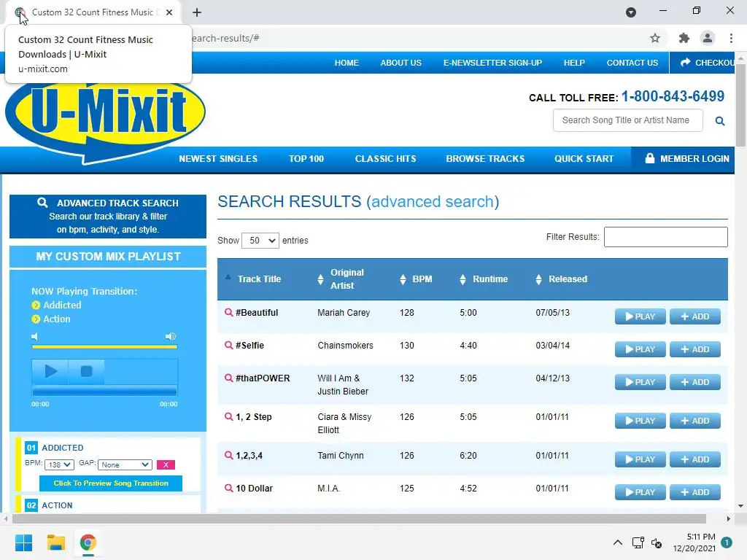Open NEWEST SINGLES tab
This screenshot has height=560, width=747.
pos(218,159)
